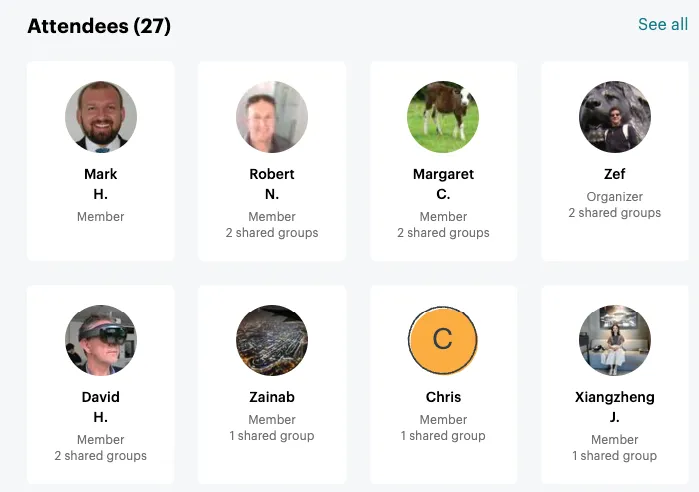The width and height of the screenshot is (699, 492).
Task: Click the Attendees (27) heading
Action: point(99,26)
